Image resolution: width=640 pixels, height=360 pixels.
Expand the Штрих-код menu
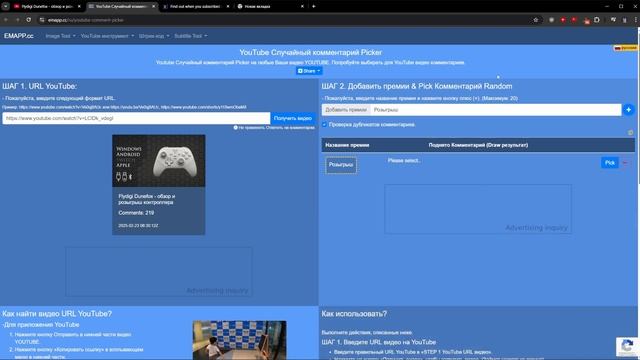(x=154, y=36)
